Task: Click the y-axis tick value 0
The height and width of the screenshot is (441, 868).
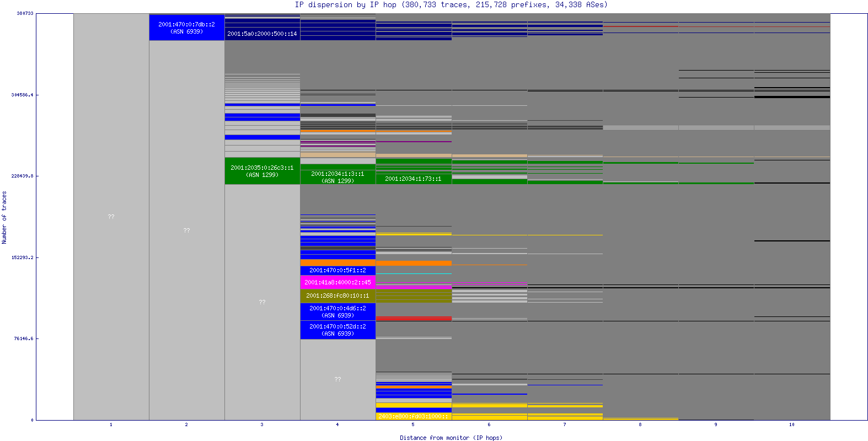Action: click(x=32, y=420)
